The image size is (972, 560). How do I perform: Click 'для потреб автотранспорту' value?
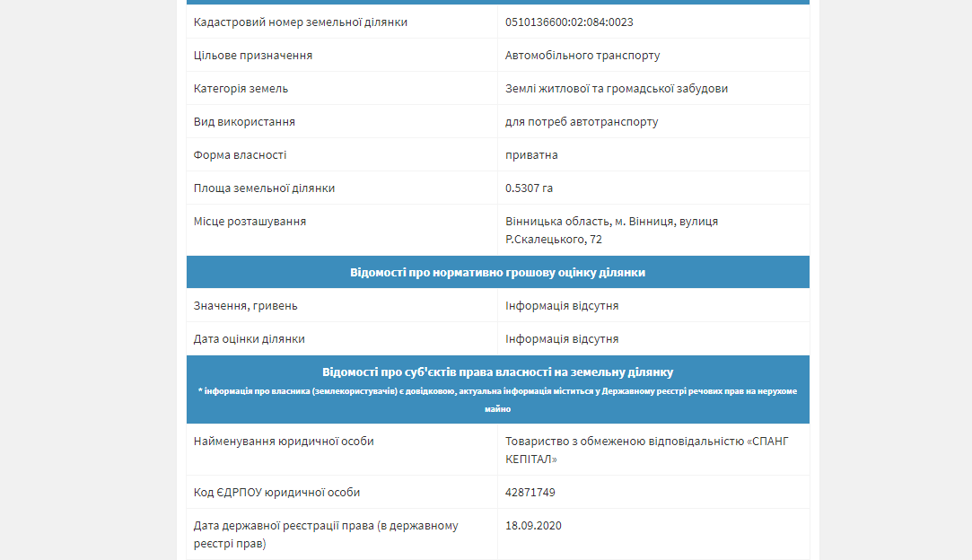582,122
